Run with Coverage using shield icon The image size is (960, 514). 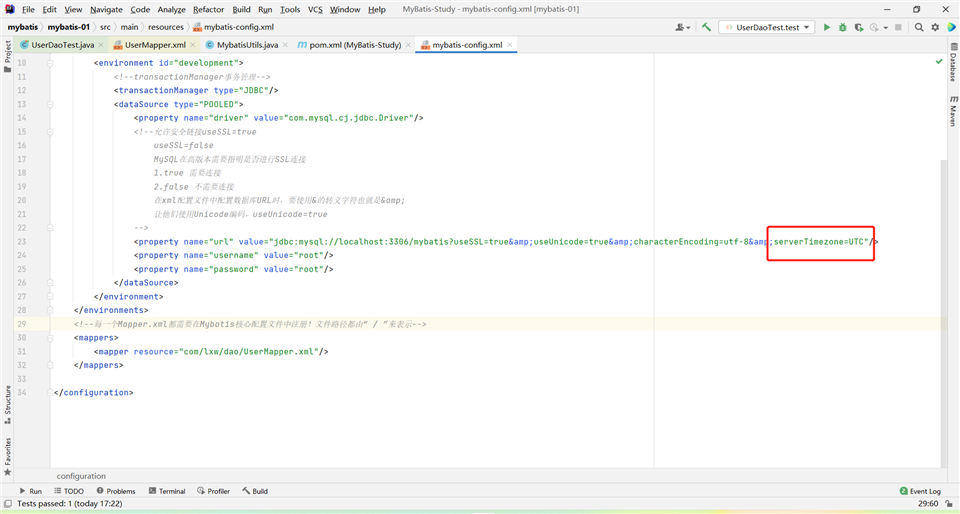(x=859, y=27)
